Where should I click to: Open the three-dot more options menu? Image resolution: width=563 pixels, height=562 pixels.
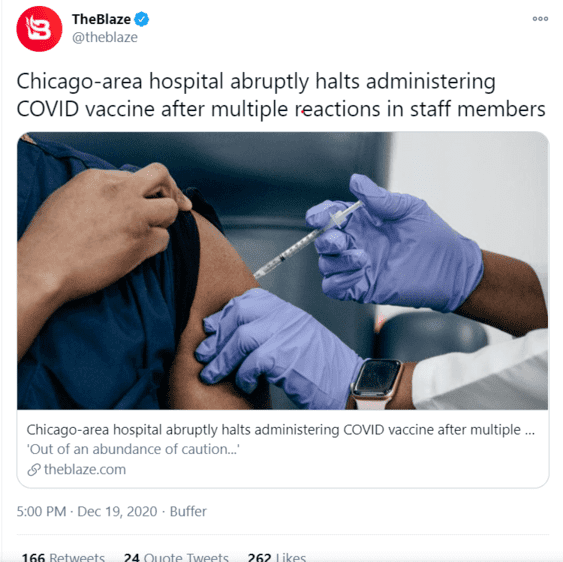pyautogui.click(x=540, y=19)
